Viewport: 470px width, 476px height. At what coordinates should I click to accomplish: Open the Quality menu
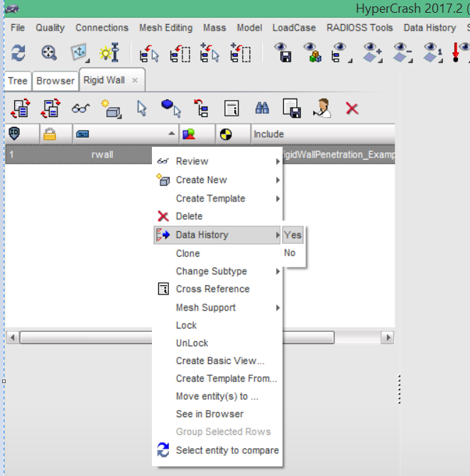50,28
